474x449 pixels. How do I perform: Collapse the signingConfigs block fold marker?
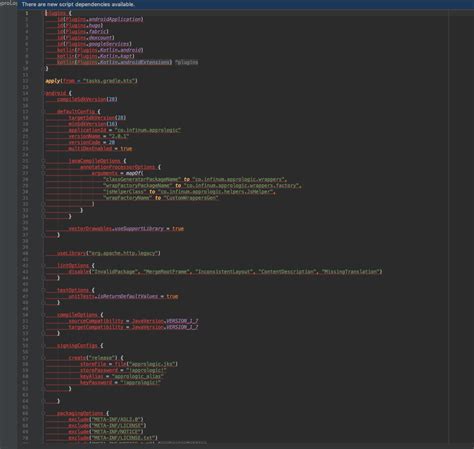point(44,346)
